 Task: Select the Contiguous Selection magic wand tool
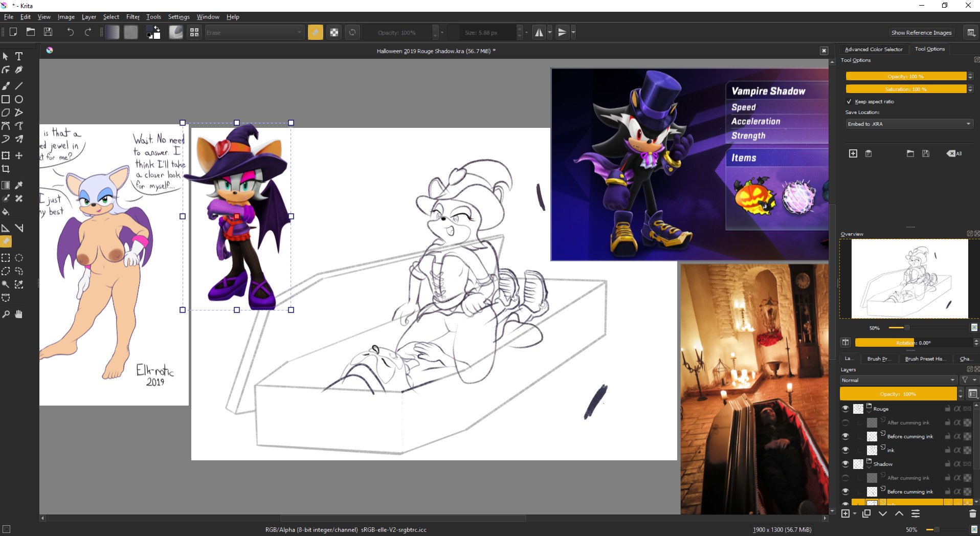[6, 284]
